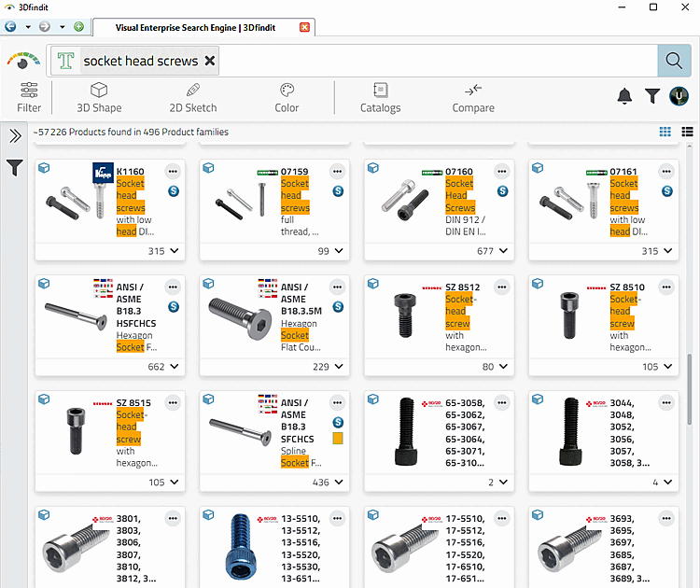Open the more options menu for K1160
This screenshot has width=700, height=588.
pyautogui.click(x=173, y=172)
